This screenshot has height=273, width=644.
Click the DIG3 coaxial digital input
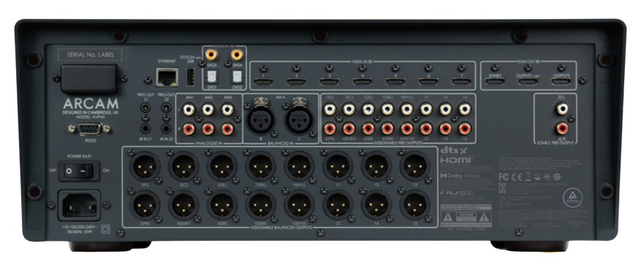coord(211,54)
